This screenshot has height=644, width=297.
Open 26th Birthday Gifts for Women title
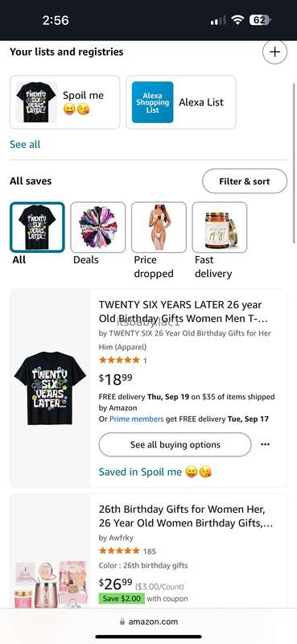coord(186,516)
